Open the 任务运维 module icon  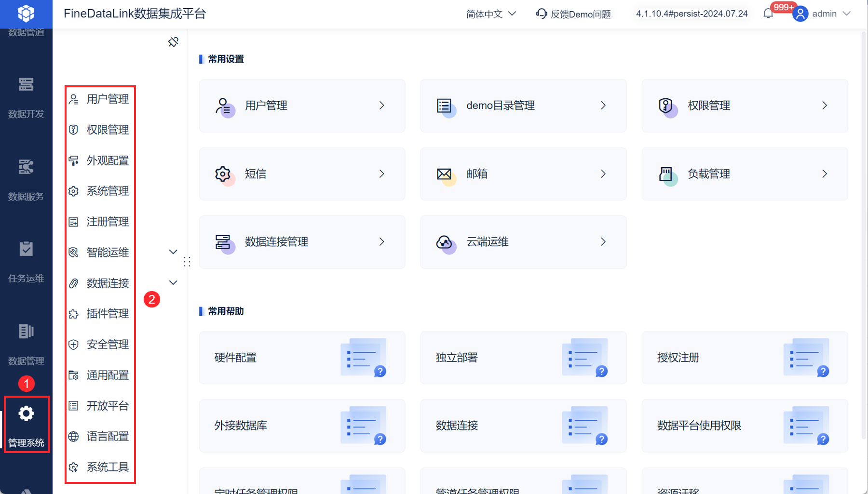(26, 249)
